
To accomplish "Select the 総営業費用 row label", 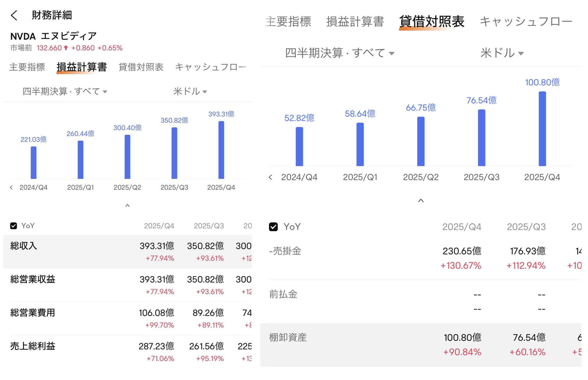I will (x=33, y=313).
